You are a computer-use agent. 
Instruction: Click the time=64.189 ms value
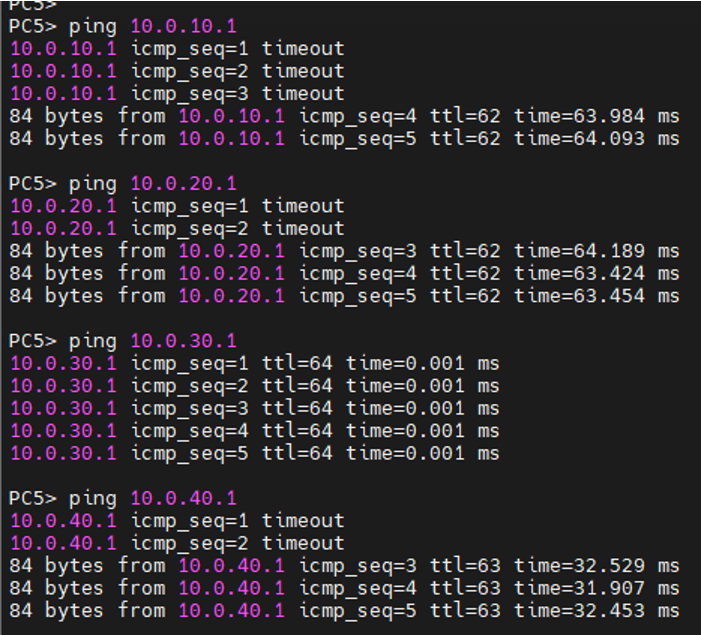coord(596,251)
